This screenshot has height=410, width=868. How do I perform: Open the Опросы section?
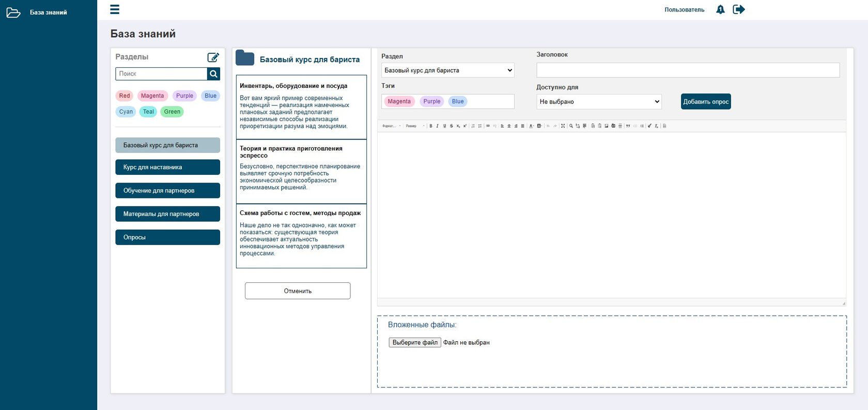(x=168, y=237)
